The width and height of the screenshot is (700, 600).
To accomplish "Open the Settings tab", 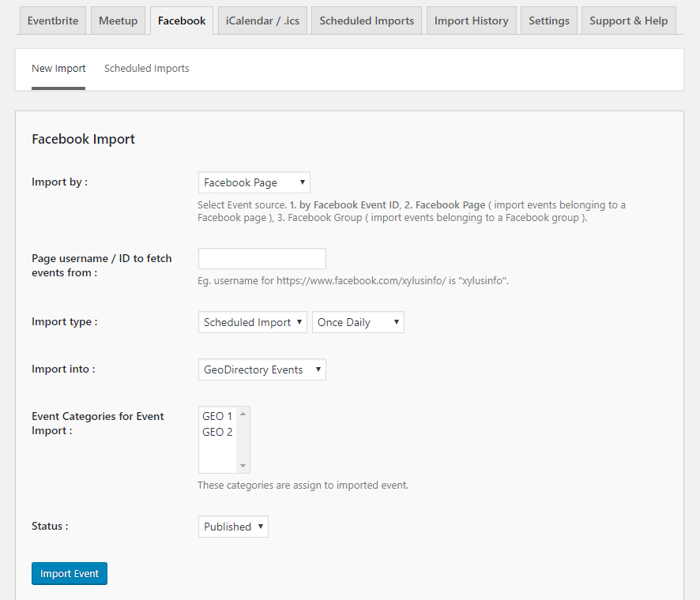I will click(548, 21).
